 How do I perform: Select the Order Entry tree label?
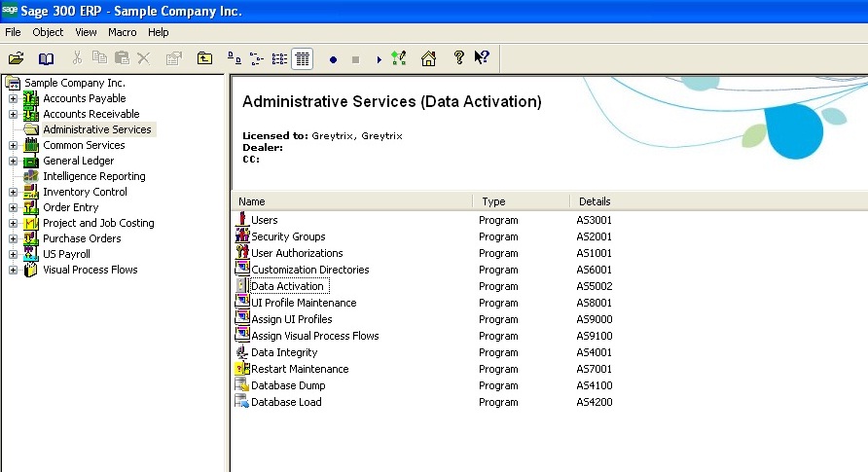point(71,207)
